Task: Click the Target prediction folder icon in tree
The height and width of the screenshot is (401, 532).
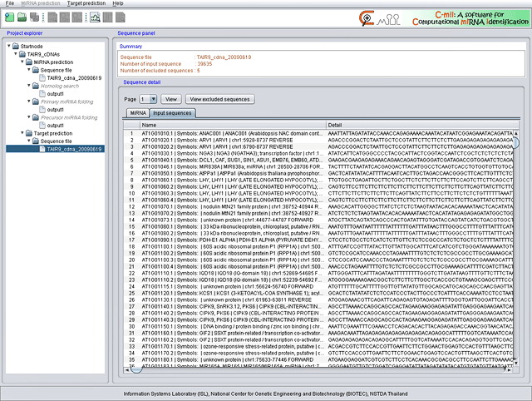Action: click(29, 133)
